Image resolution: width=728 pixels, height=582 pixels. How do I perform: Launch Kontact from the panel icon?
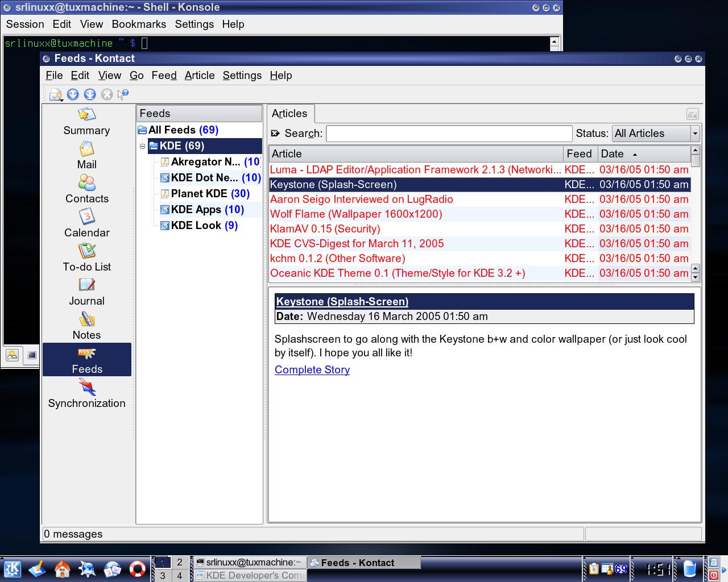[x=112, y=568]
